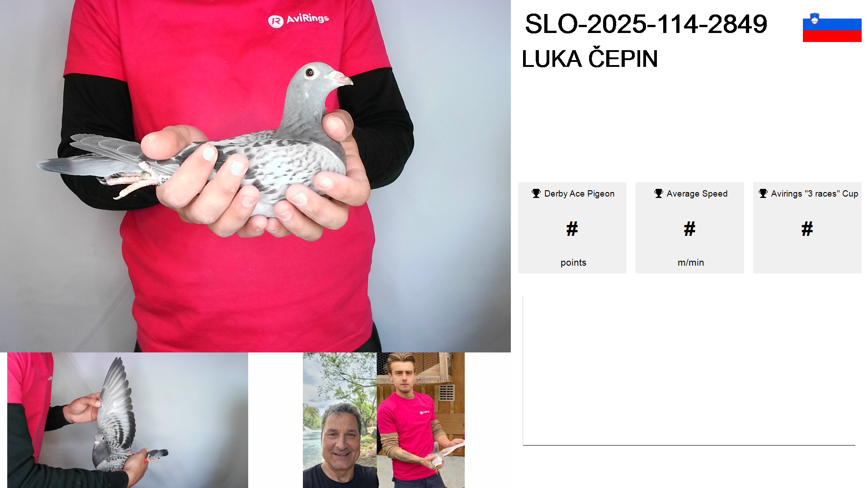The width and height of the screenshot is (868, 488).
Task: Click the points label
Action: point(573,263)
